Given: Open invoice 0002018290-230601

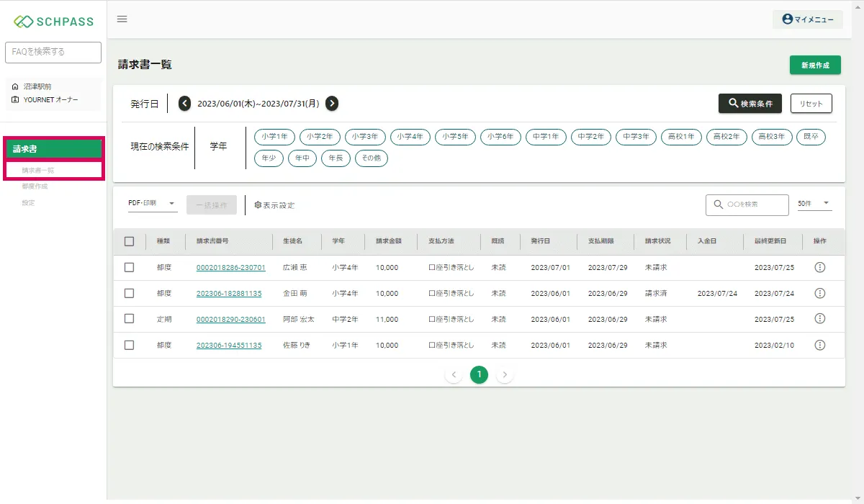Looking at the screenshot, I should (231, 320).
